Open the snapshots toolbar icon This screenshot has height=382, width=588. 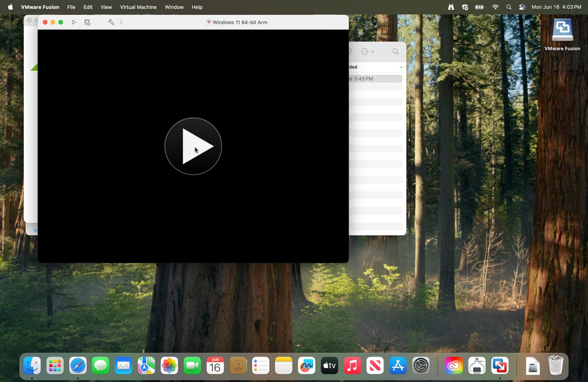pos(87,22)
